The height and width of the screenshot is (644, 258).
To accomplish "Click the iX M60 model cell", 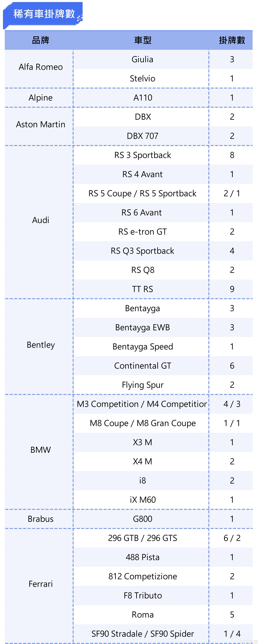I will tap(142, 500).
